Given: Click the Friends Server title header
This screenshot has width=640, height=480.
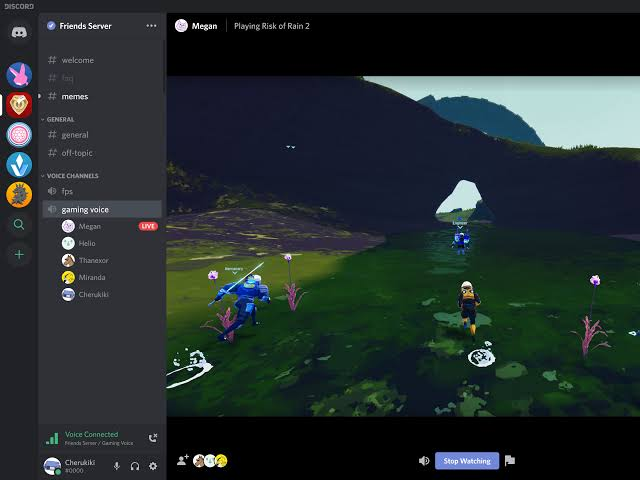Looking at the screenshot, I should (x=85, y=26).
